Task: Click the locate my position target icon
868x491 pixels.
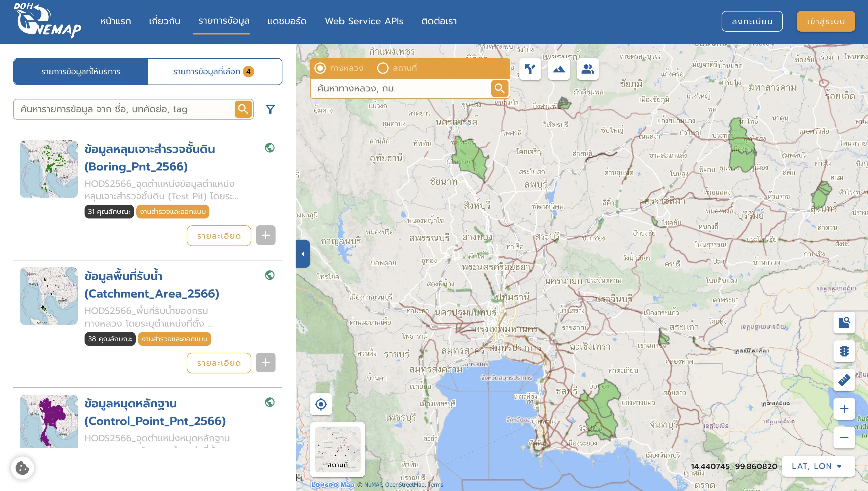Action: [321, 404]
